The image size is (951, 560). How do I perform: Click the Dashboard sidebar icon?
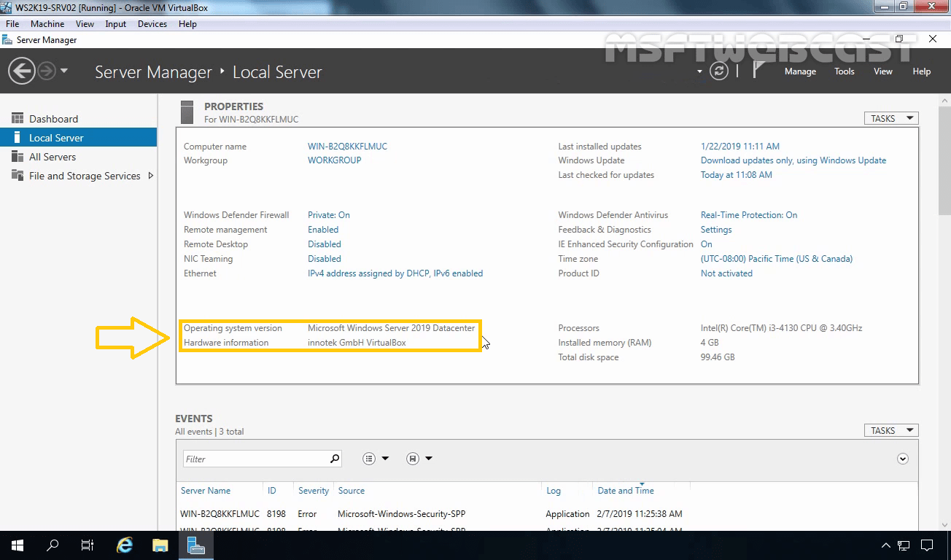pyautogui.click(x=18, y=118)
